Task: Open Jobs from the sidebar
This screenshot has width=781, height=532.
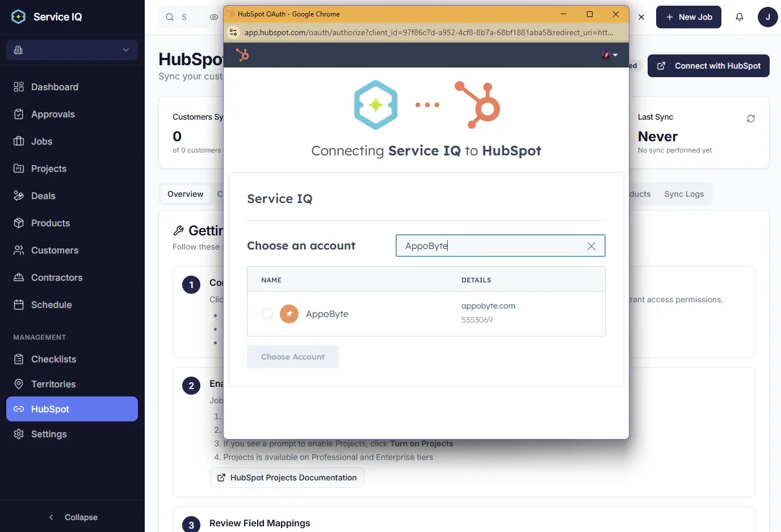Action: (72, 141)
